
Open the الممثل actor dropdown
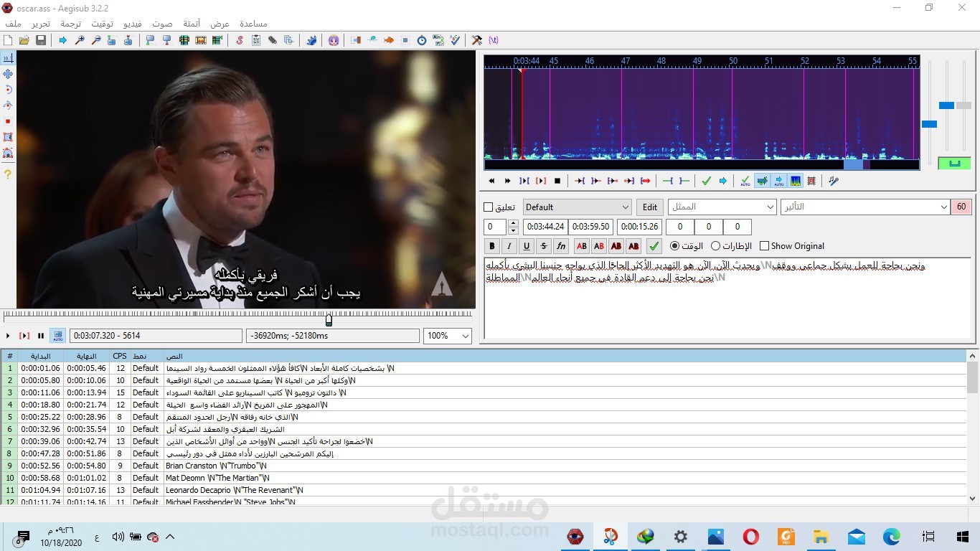(x=722, y=207)
